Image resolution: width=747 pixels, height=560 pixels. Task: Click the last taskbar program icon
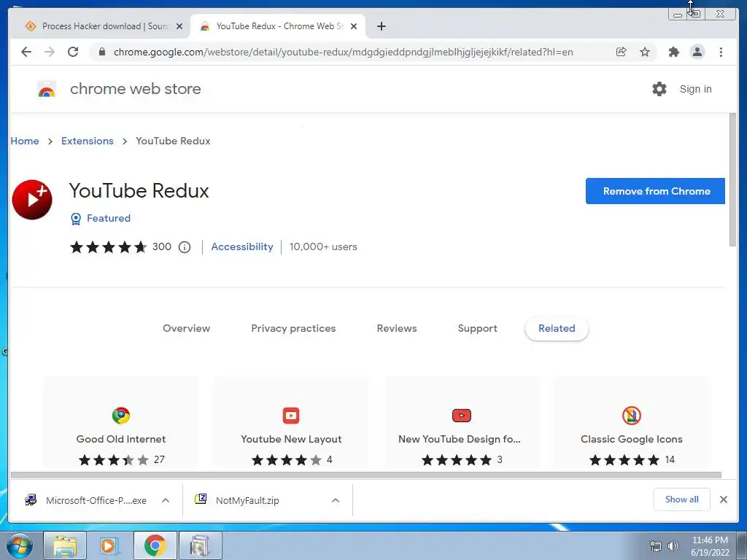(x=200, y=545)
